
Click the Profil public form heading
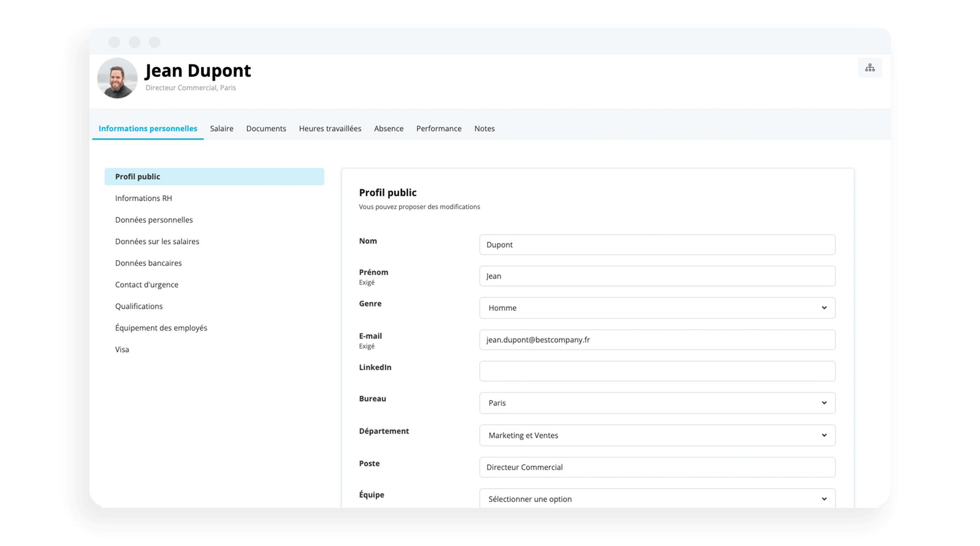pyautogui.click(x=388, y=193)
